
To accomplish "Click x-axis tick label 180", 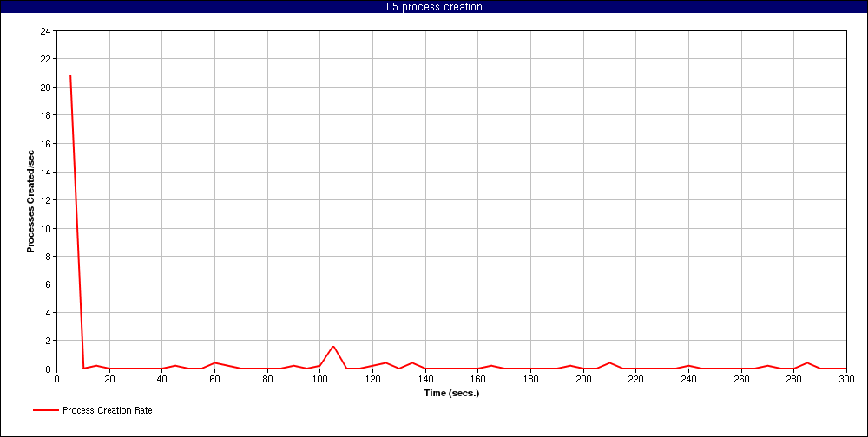I will coord(530,379).
